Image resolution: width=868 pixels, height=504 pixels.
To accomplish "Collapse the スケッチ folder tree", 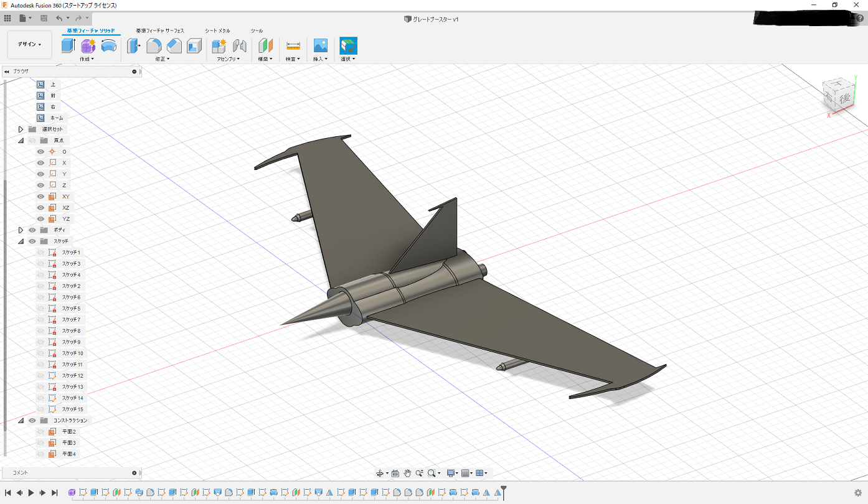I will tap(21, 241).
